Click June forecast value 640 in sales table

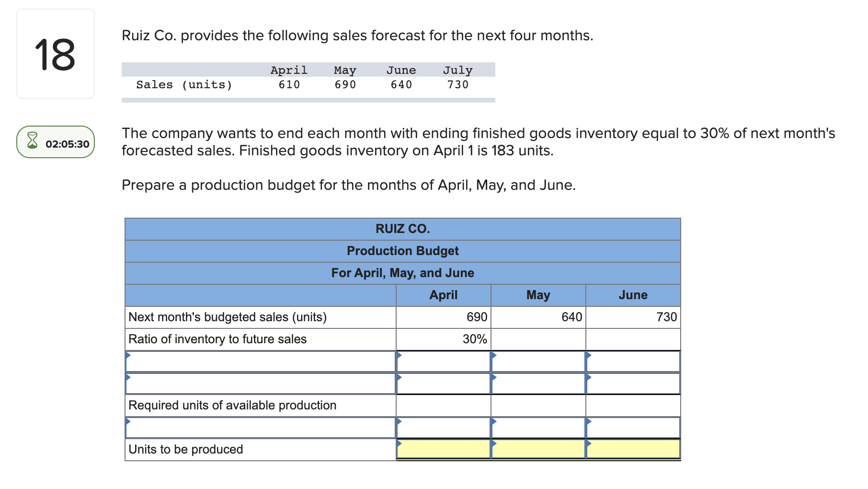401,85
